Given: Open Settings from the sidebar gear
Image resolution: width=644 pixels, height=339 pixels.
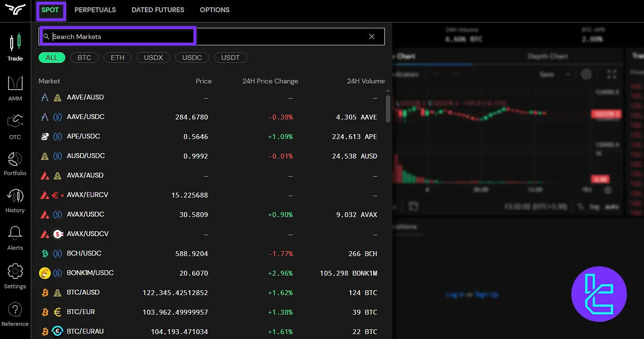Looking at the screenshot, I should click(x=15, y=275).
